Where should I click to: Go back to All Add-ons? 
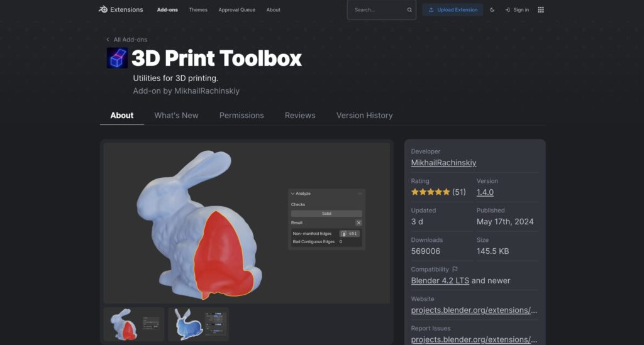click(126, 40)
